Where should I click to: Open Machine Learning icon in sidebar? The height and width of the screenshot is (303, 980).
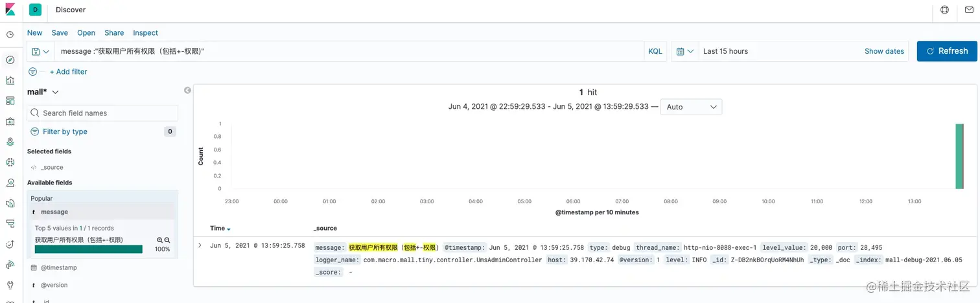tap(10, 162)
